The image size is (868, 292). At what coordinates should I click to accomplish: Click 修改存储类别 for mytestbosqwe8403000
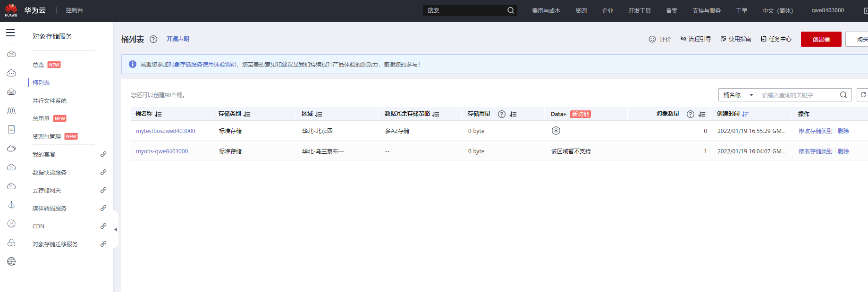[816, 131]
